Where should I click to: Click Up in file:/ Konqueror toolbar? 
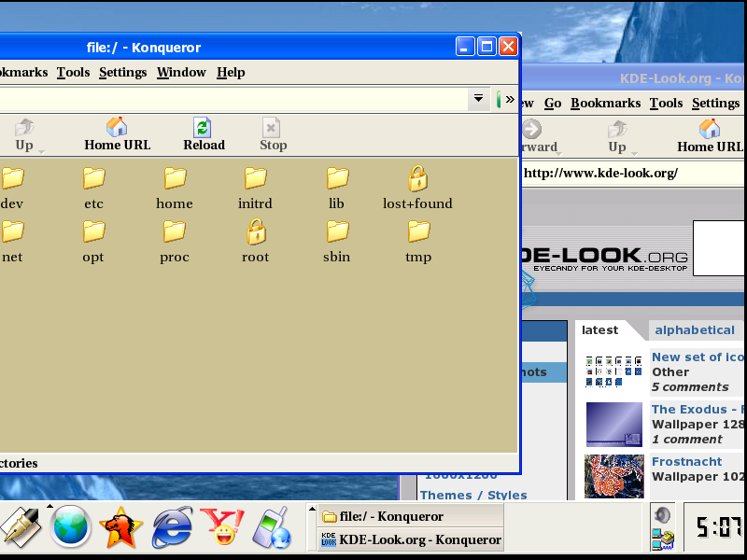[x=24, y=135]
